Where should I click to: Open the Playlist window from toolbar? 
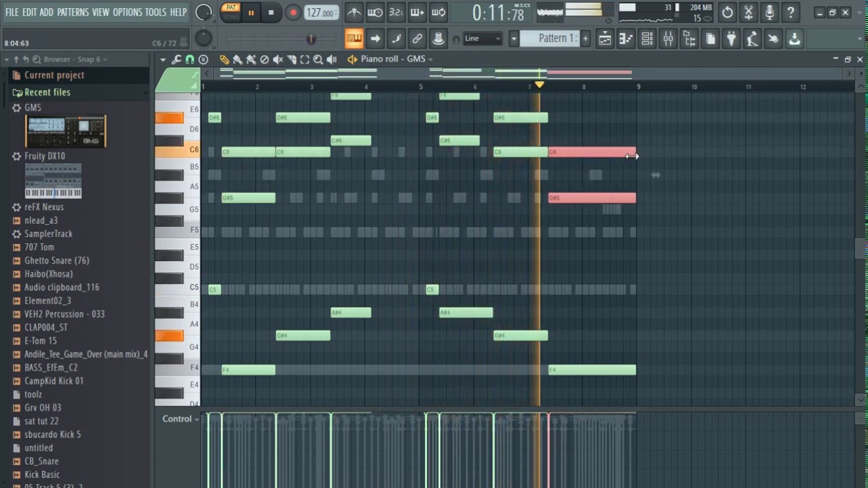605,39
